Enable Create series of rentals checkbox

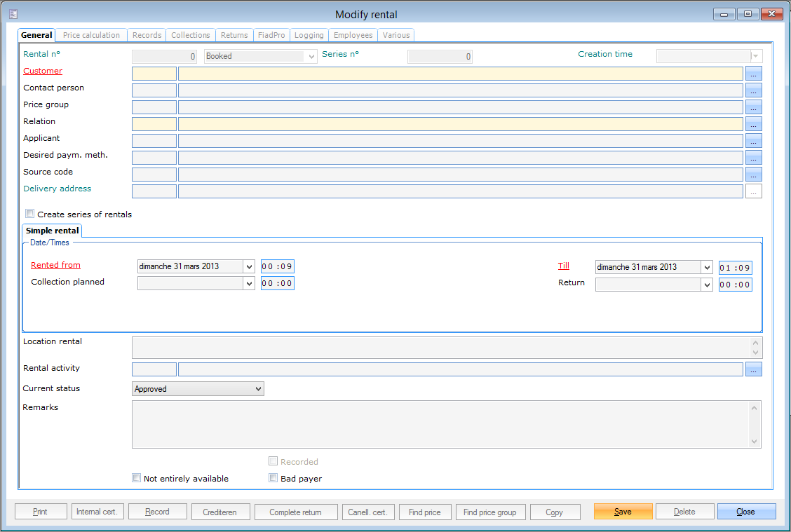(29, 214)
